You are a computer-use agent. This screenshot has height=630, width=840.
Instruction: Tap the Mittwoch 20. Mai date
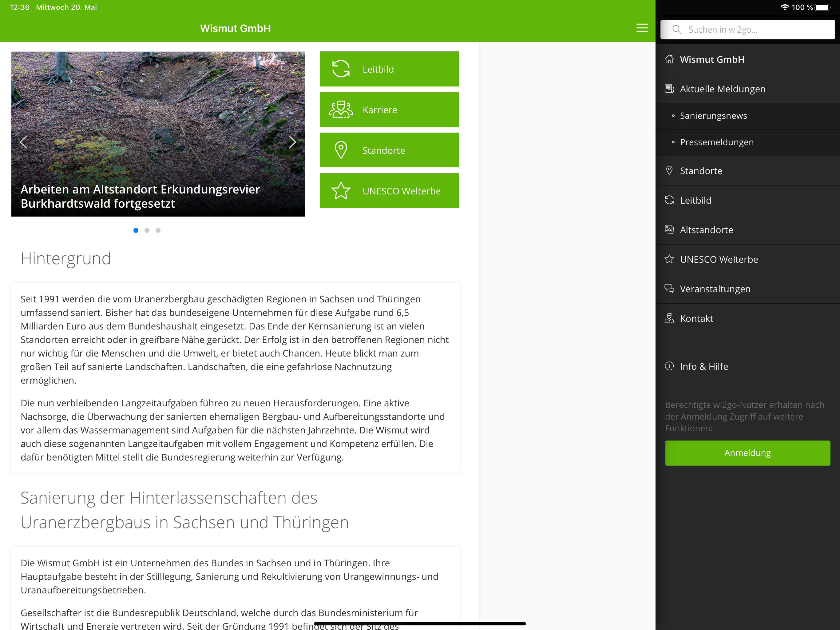pyautogui.click(x=66, y=7)
